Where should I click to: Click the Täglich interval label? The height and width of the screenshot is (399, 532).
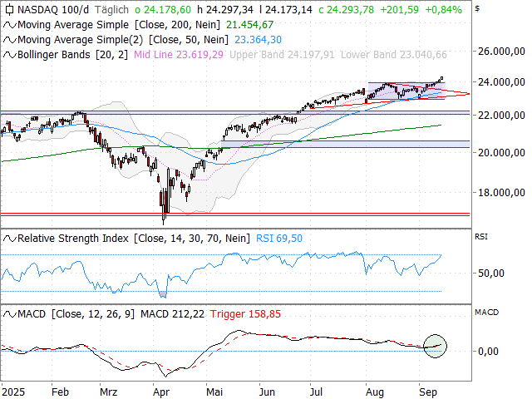tap(111, 10)
